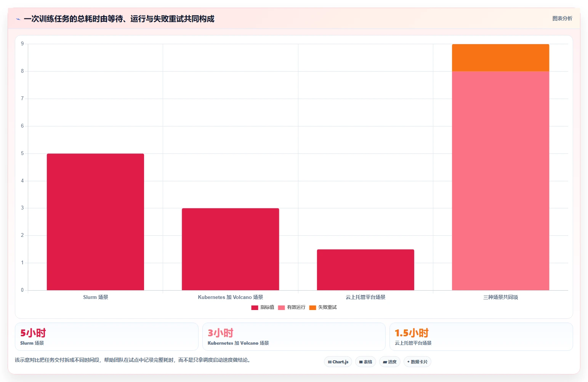Viewport: 588px width, 382px height.
Task: Click the 图表分析 label
Action: 562,18
